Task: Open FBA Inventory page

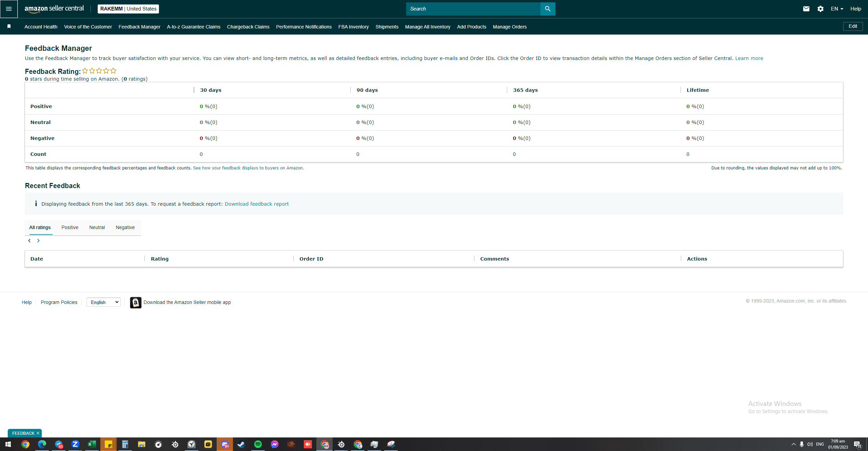Action: 354,27
